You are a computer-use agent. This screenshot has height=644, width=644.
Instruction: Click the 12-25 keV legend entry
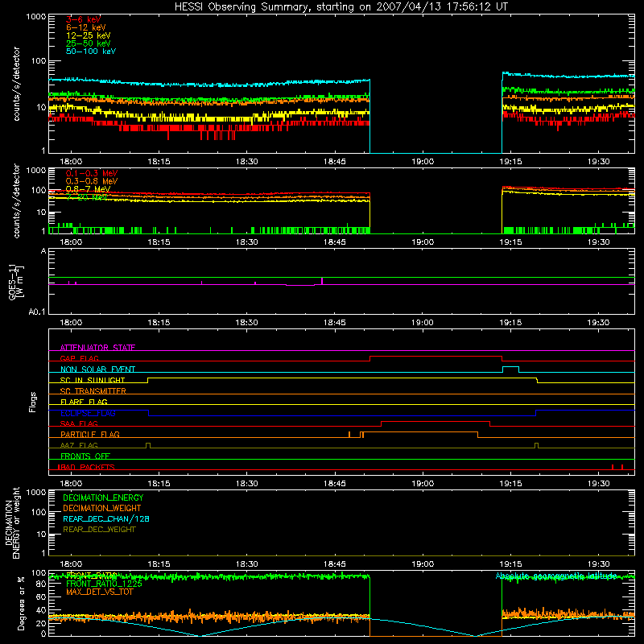pyautogui.click(x=89, y=35)
